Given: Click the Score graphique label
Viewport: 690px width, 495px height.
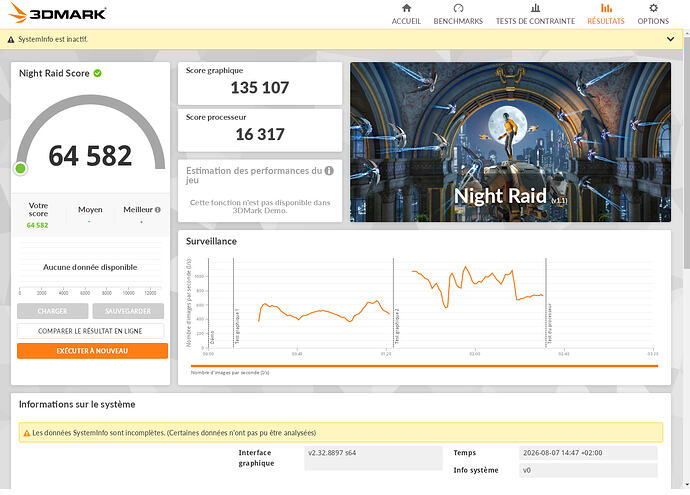Looking at the screenshot, I should point(214,70).
